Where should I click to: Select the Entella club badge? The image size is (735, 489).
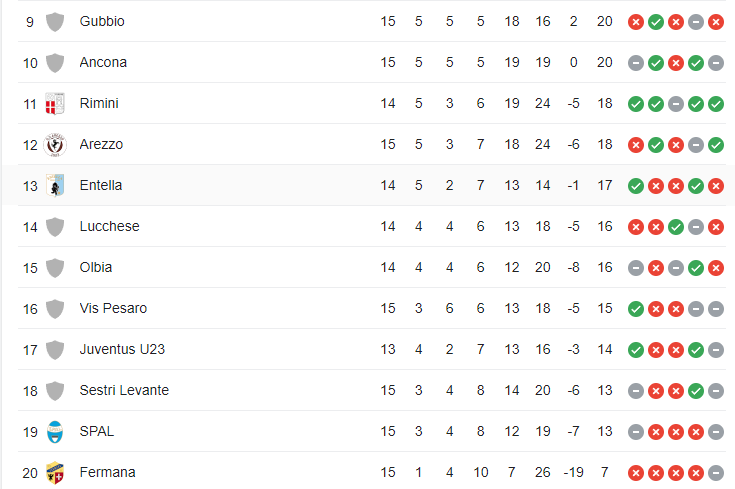click(55, 185)
